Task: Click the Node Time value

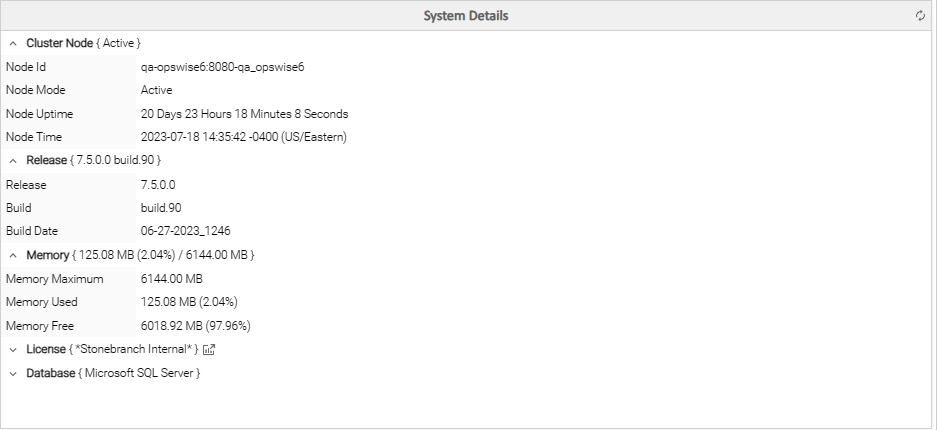Action: tap(243, 137)
